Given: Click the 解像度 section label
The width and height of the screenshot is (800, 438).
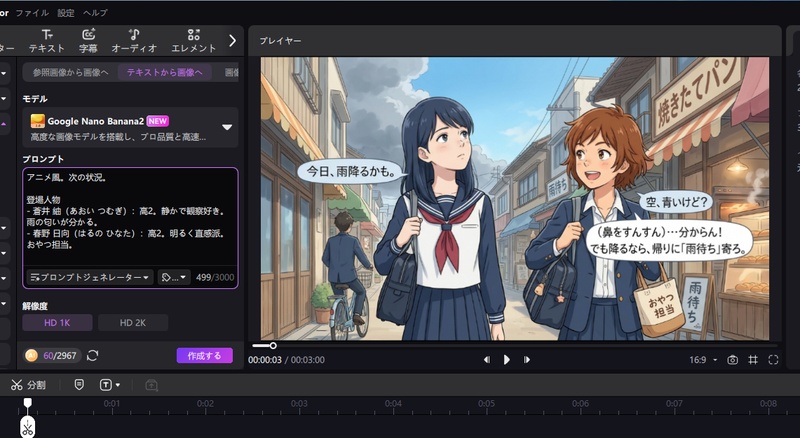Looking at the screenshot, I should tap(35, 306).
